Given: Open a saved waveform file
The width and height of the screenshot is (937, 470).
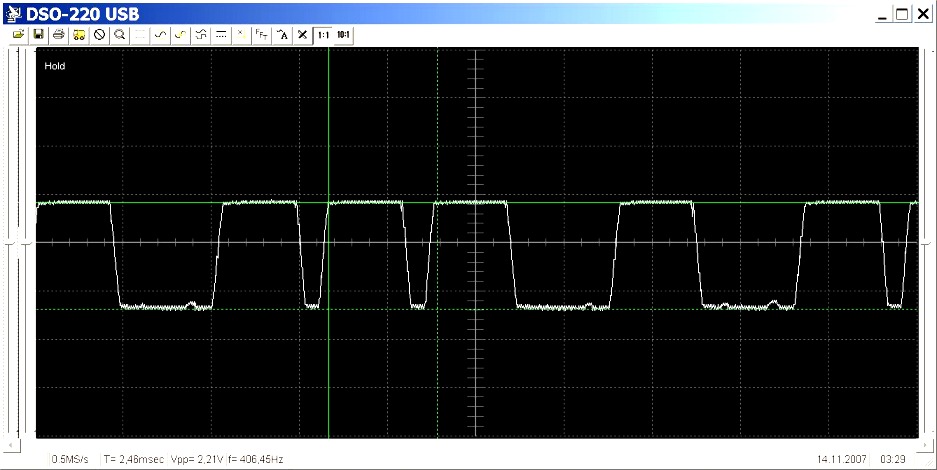Looking at the screenshot, I should (x=18, y=35).
